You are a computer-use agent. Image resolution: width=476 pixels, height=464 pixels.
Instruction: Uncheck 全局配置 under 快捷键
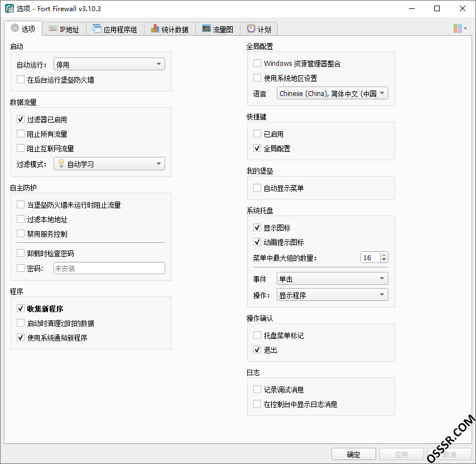click(257, 148)
